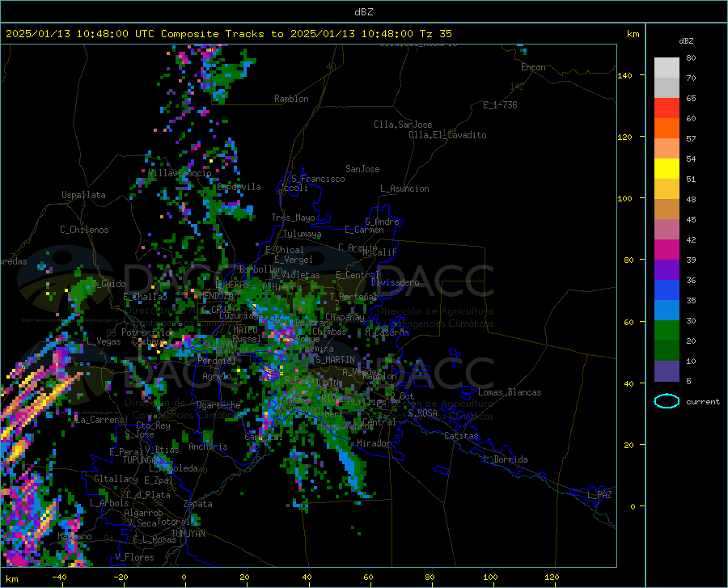The image size is (728, 588).
Task: Click the 'TUNUYAN' city label
Action: [188, 534]
